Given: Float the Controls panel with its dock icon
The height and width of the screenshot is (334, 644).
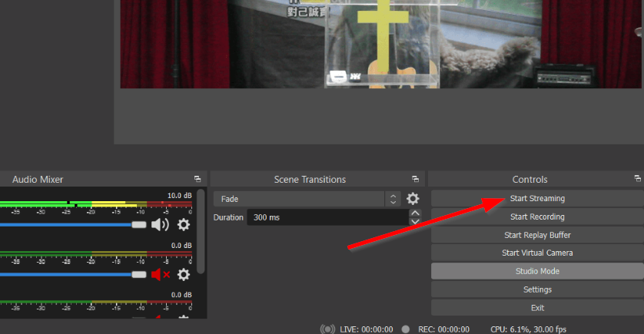Looking at the screenshot, I should click(637, 179).
